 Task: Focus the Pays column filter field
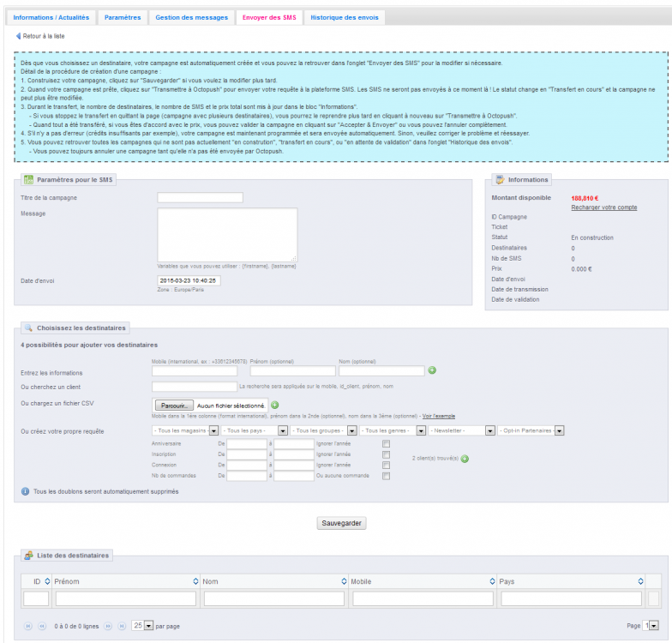pos(571,598)
